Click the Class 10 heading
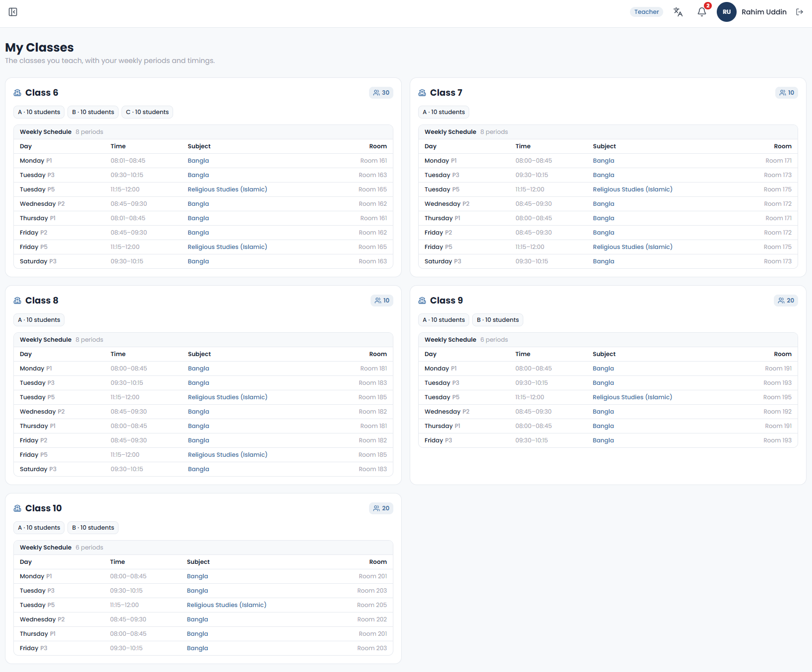 [x=44, y=508]
